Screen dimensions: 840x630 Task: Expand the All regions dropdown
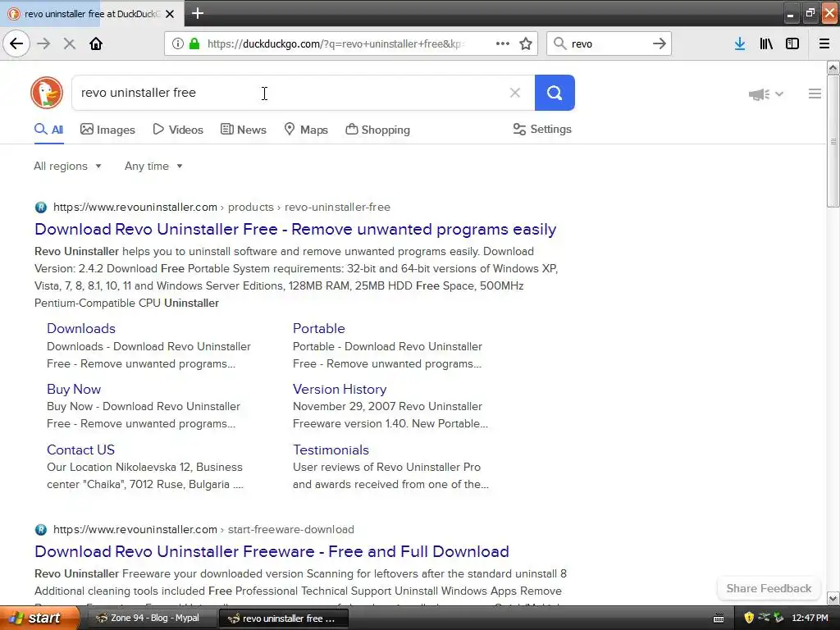pos(67,166)
